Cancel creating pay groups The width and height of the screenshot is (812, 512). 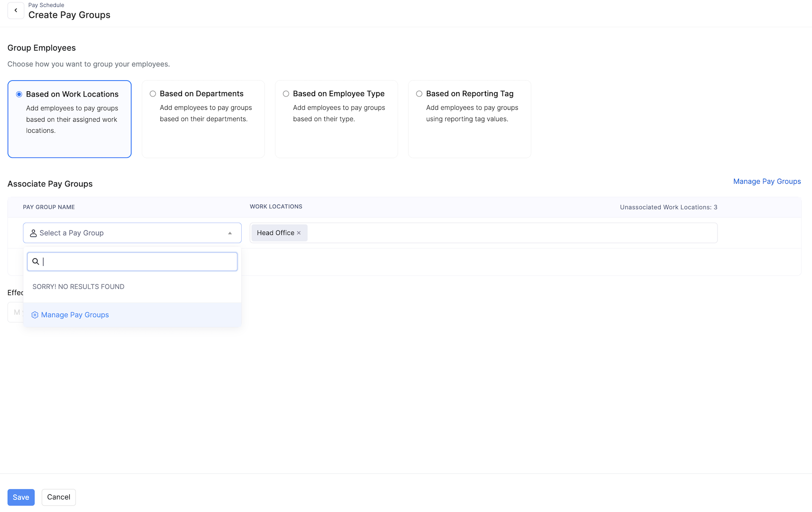(x=58, y=497)
